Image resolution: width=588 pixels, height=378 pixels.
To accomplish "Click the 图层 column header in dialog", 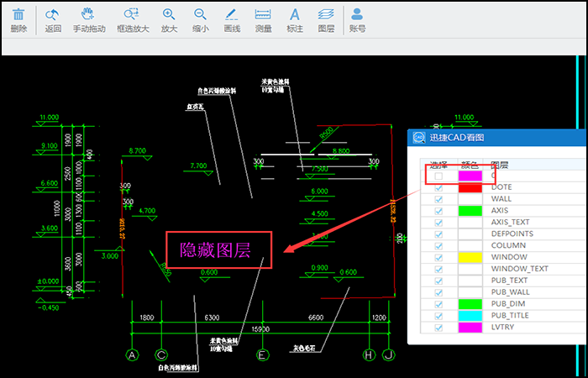I will point(500,165).
